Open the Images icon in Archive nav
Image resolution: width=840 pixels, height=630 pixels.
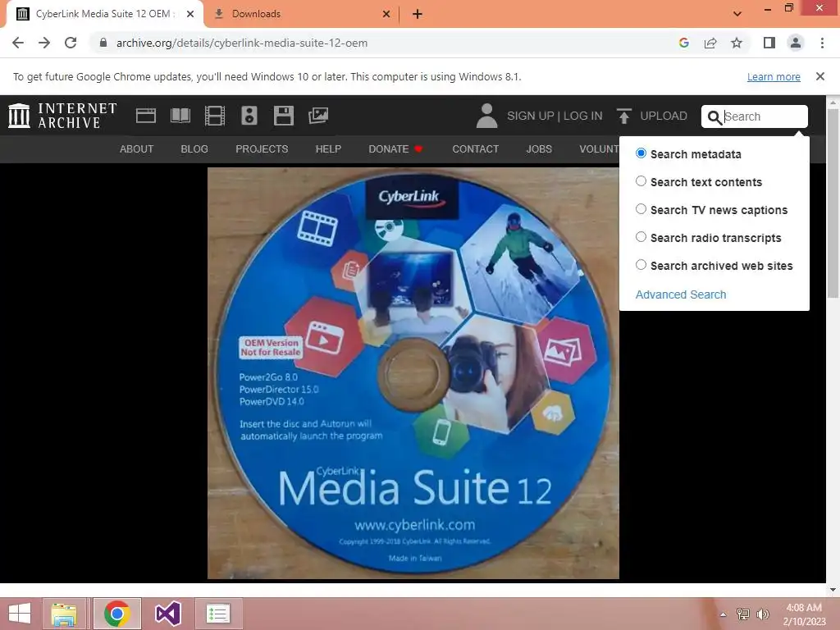click(x=318, y=116)
